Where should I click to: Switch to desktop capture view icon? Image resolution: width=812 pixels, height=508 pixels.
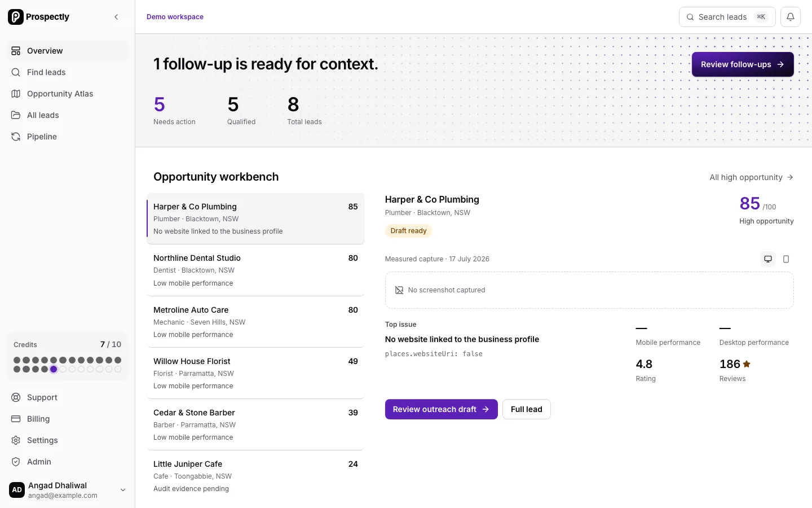pos(768,259)
